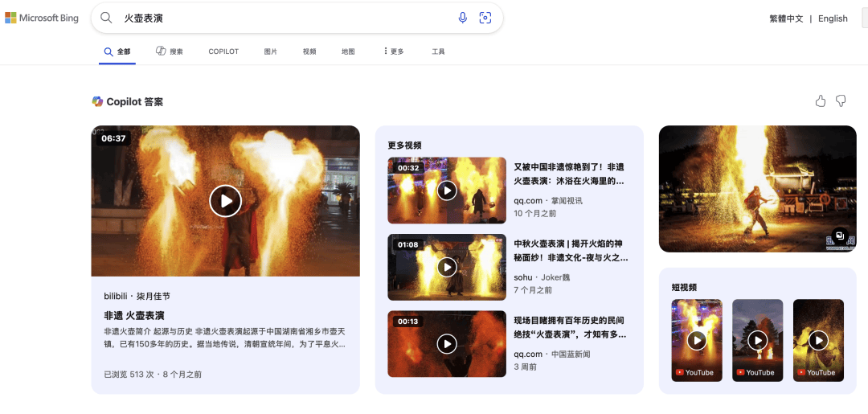The image size is (868, 414).
Task: Switch language to English
Action: click(x=833, y=18)
